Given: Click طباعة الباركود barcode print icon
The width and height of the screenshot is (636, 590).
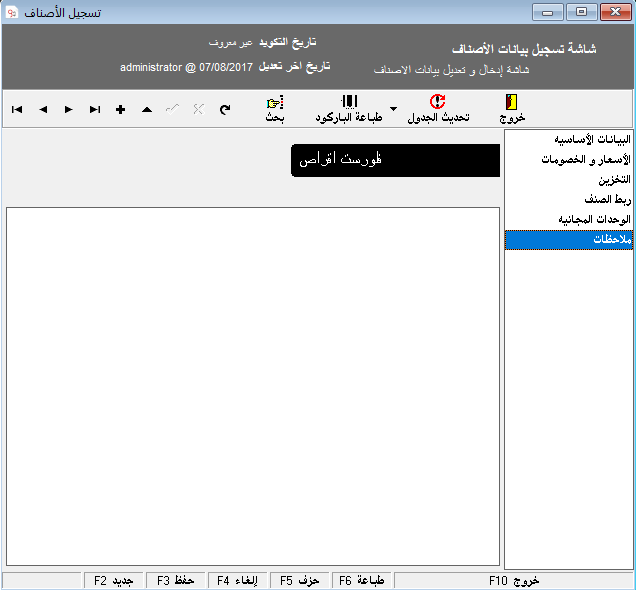Looking at the screenshot, I should pos(349,102).
